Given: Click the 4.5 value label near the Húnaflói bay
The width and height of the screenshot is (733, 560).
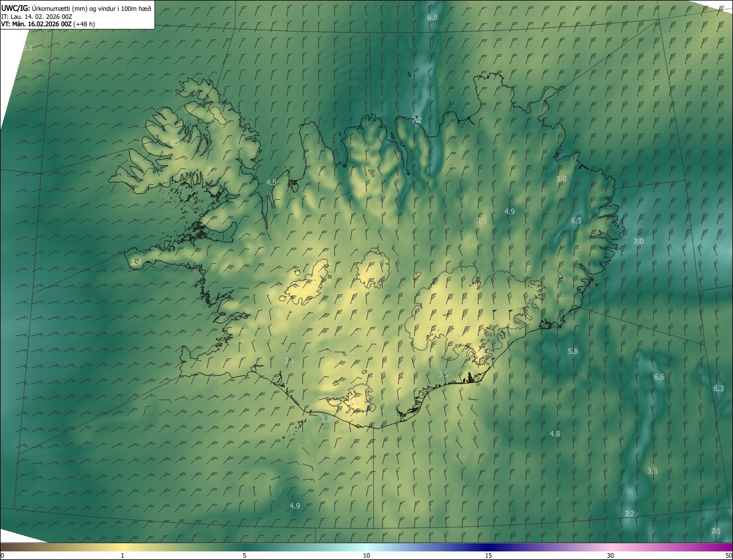Looking at the screenshot, I should [x=271, y=182].
